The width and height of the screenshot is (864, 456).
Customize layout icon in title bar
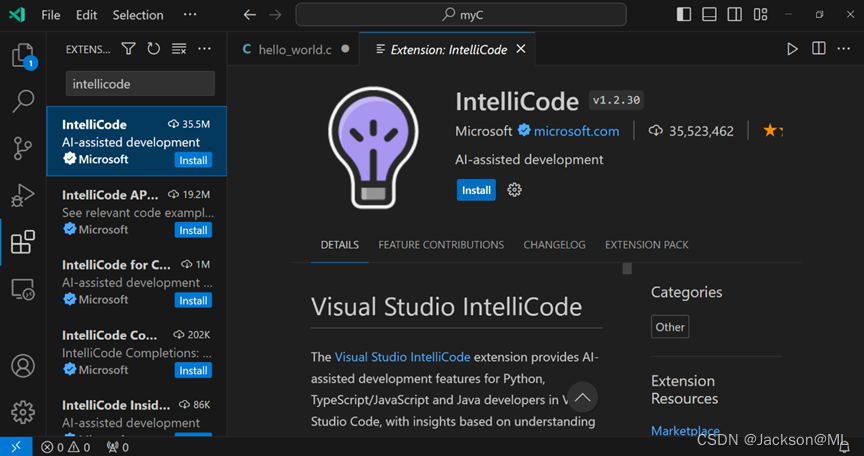pyautogui.click(x=760, y=15)
